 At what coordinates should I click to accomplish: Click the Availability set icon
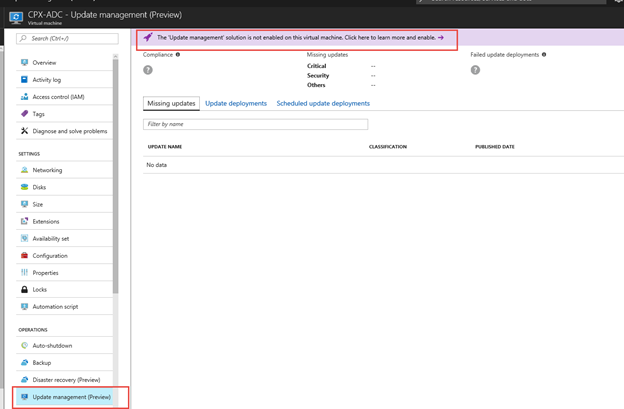[24, 238]
